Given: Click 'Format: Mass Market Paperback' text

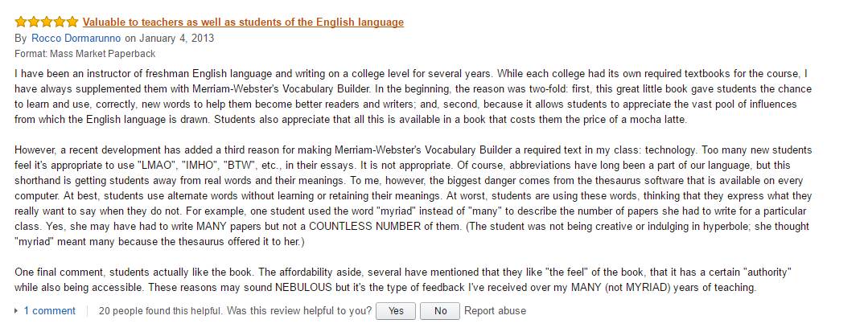Looking at the screenshot, I should tap(84, 54).
